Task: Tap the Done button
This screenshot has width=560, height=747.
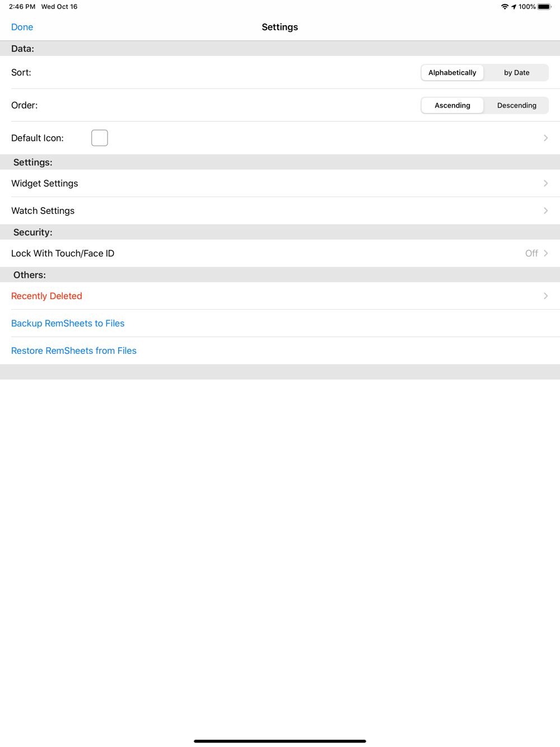Action: [x=22, y=27]
